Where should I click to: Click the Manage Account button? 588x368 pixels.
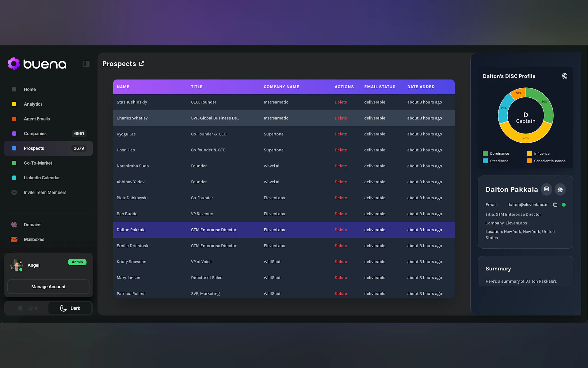coord(48,287)
